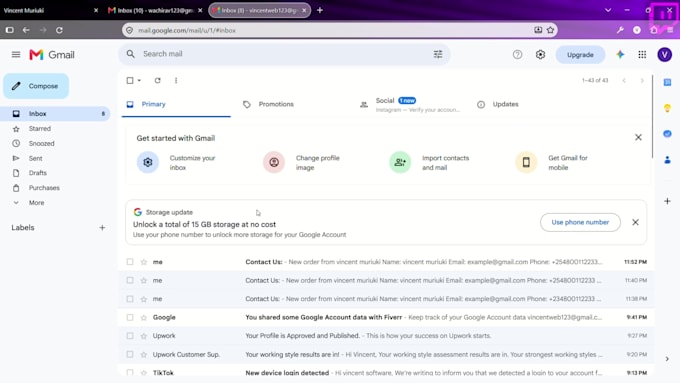Screen dimensions: 680x383
Task: Open the Drafts folder
Action: coord(55,173)
